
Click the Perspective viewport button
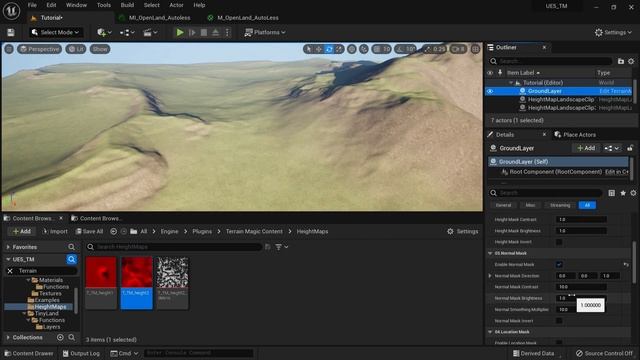point(40,49)
